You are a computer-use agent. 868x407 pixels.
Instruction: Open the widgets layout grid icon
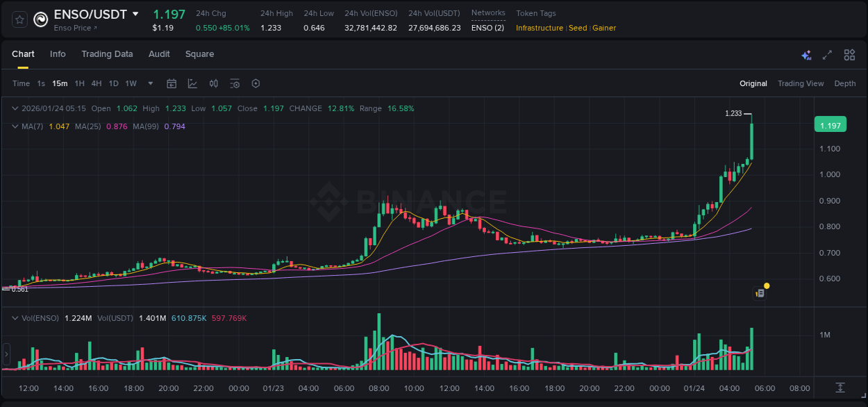849,54
